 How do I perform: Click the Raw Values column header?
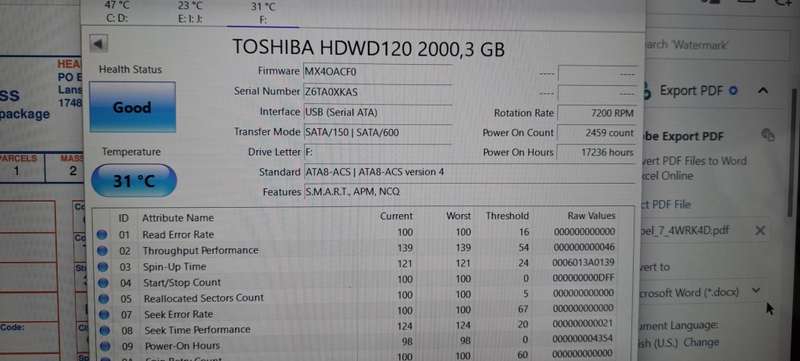pos(591,216)
